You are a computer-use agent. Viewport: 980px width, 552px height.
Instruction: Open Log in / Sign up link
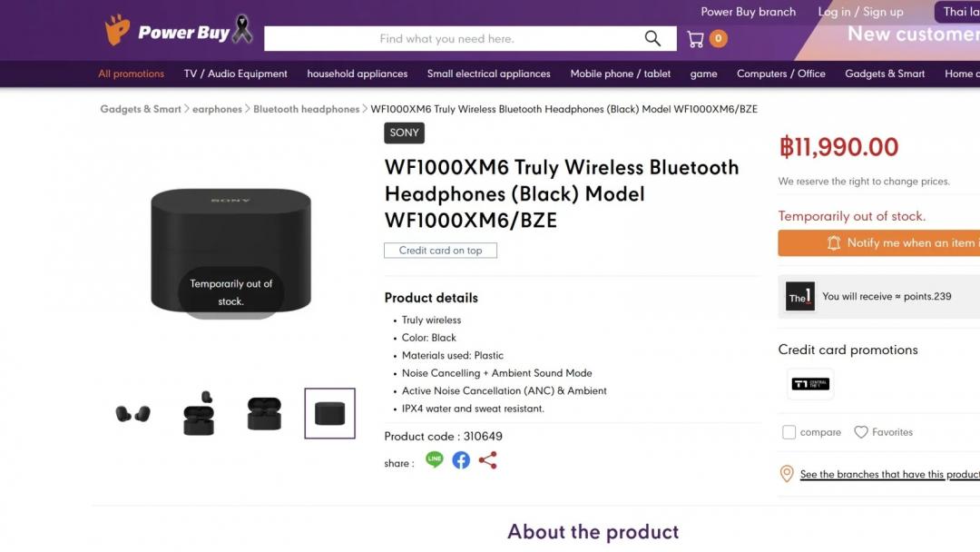pyautogui.click(x=860, y=12)
